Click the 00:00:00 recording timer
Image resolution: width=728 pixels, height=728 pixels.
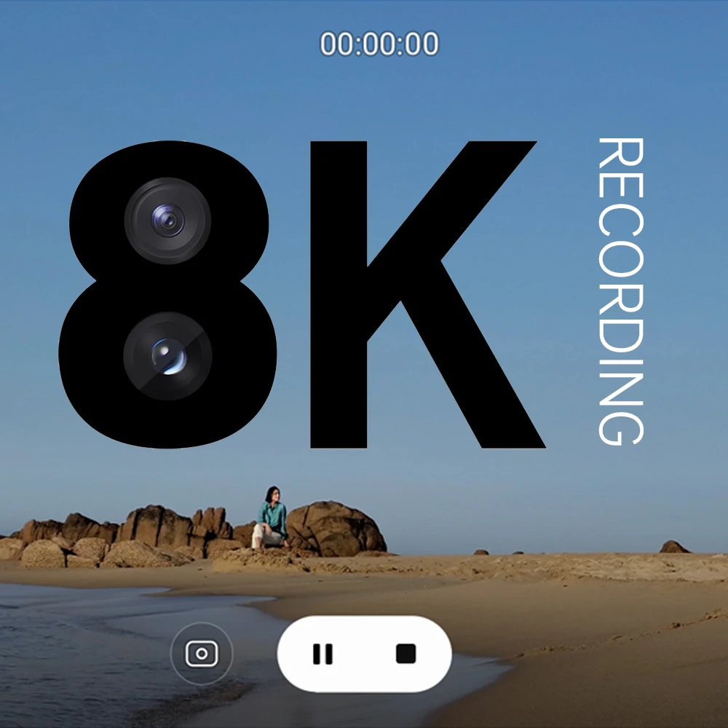tap(379, 44)
